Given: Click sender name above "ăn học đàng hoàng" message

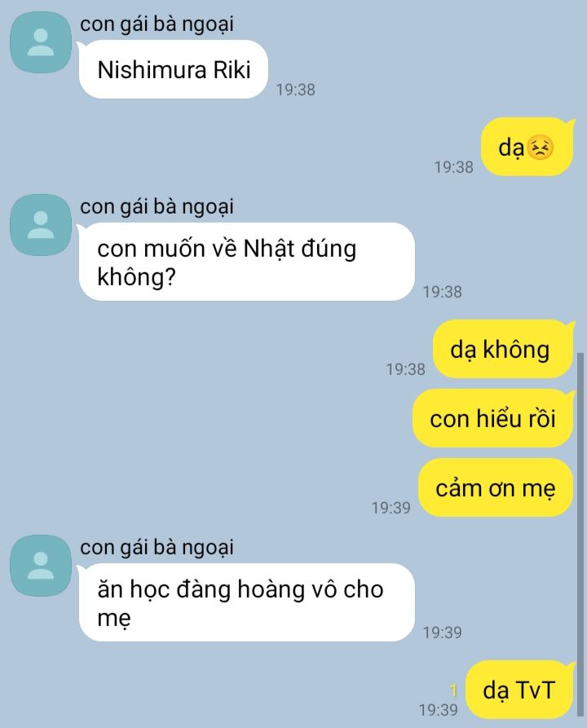Looking at the screenshot, I should click(157, 547).
